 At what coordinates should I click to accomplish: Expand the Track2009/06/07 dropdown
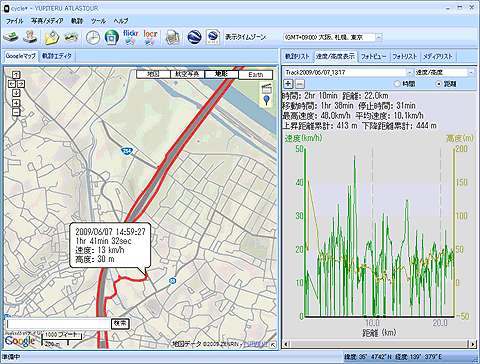click(410, 72)
